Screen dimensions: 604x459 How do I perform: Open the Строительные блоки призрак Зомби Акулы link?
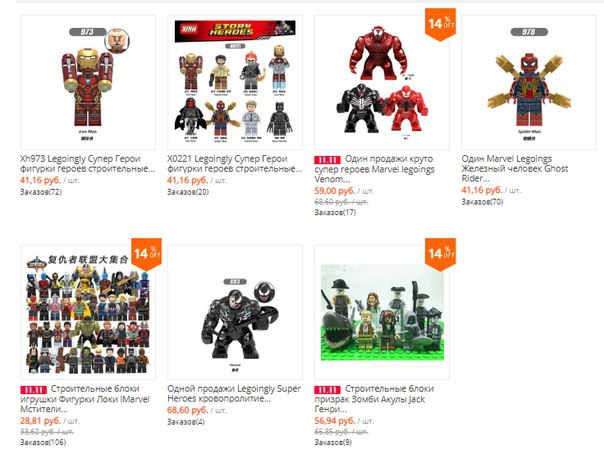(374, 399)
